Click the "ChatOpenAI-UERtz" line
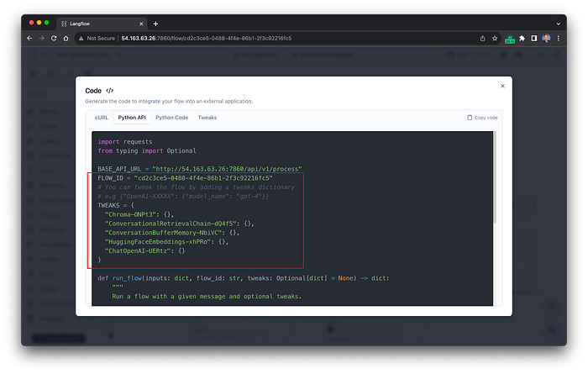This screenshot has height=374, width=588. 144,250
